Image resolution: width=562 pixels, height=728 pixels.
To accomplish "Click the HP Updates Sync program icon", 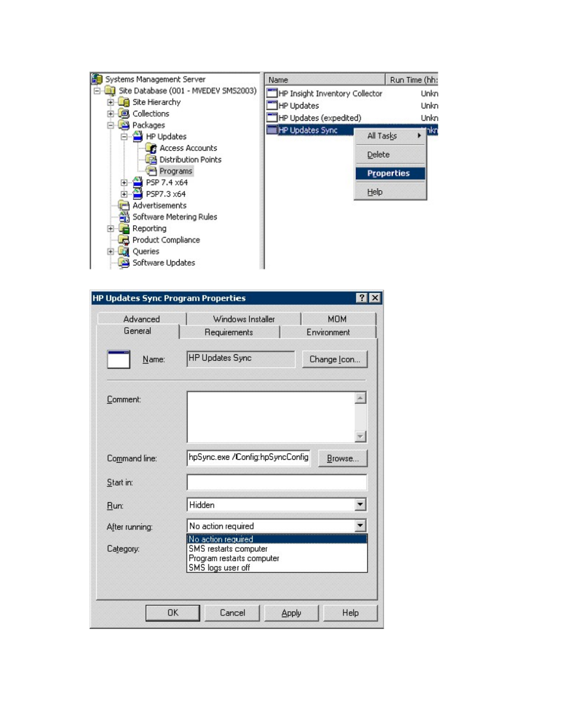I will (x=272, y=130).
